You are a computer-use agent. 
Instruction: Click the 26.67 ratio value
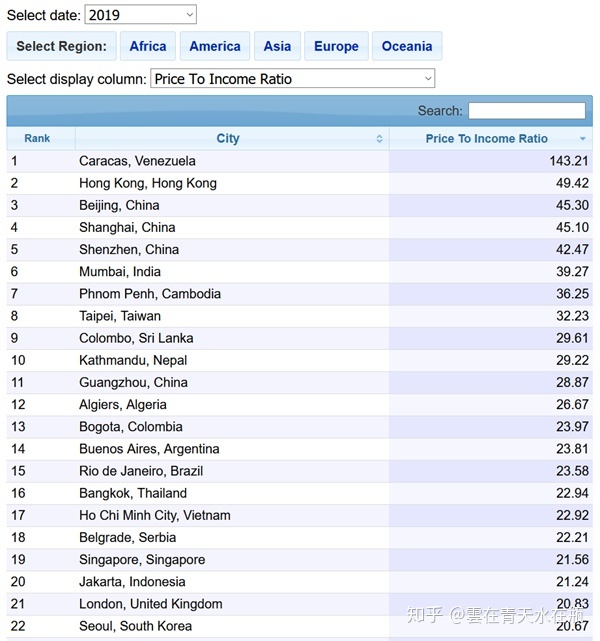572,404
